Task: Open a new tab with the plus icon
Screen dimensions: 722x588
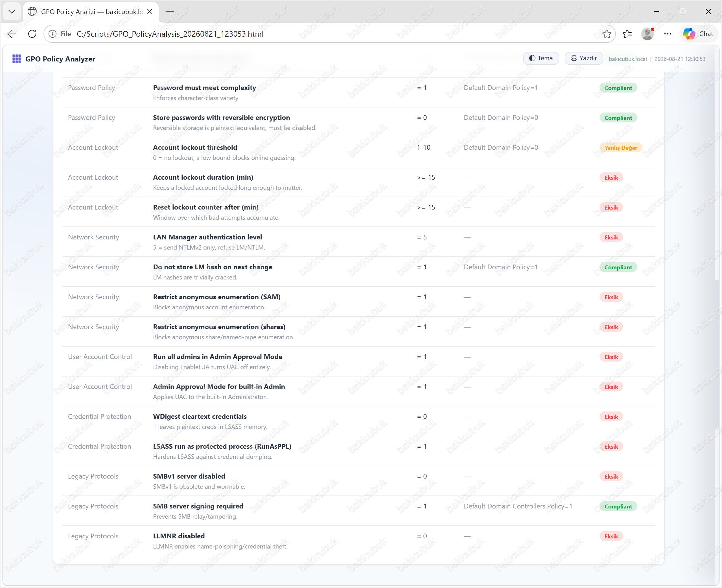Action: [x=170, y=12]
